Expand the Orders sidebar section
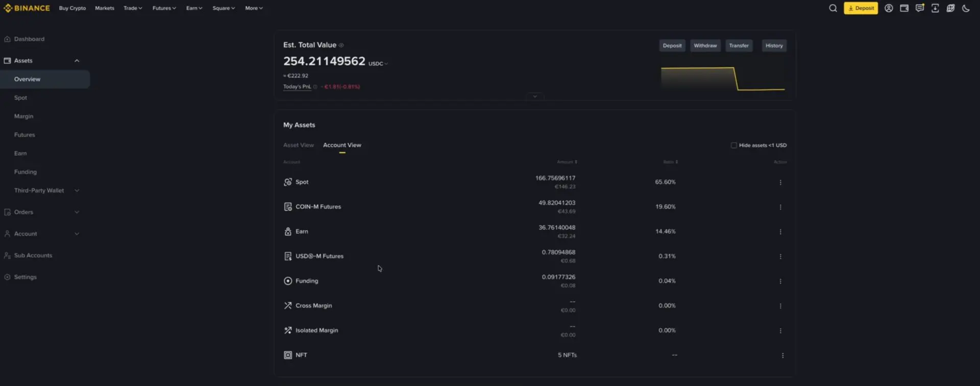The image size is (980, 386). click(x=77, y=212)
